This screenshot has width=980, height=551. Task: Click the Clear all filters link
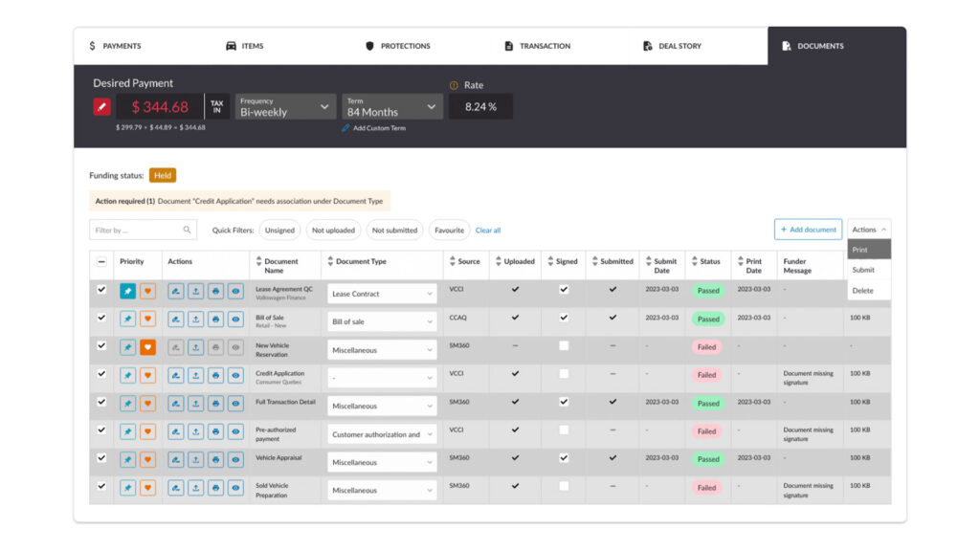[x=488, y=231]
